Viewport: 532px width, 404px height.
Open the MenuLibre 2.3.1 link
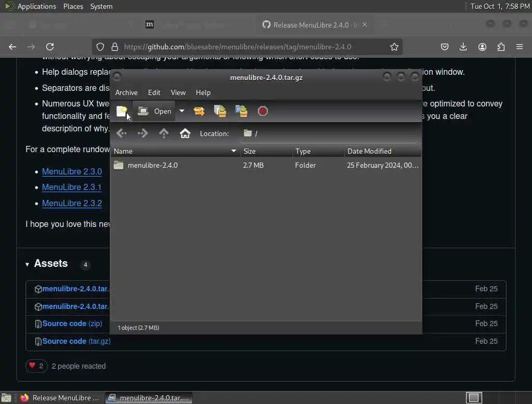coord(72,187)
